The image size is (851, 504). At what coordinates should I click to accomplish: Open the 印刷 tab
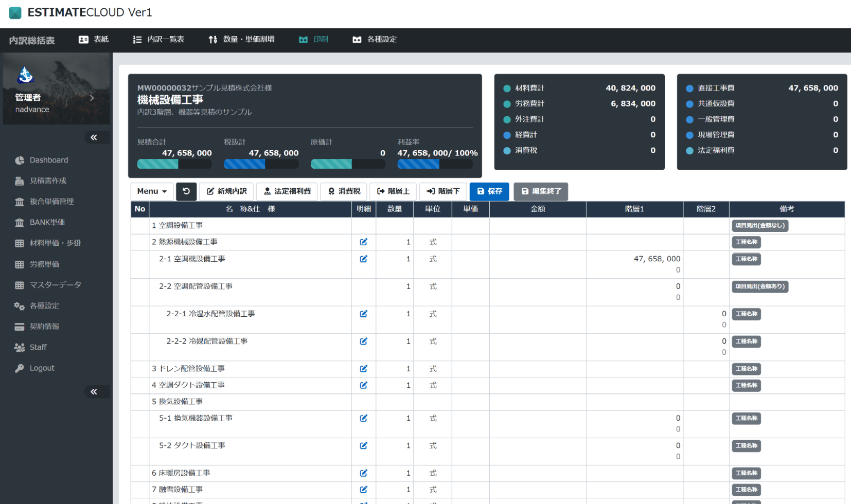click(x=313, y=40)
